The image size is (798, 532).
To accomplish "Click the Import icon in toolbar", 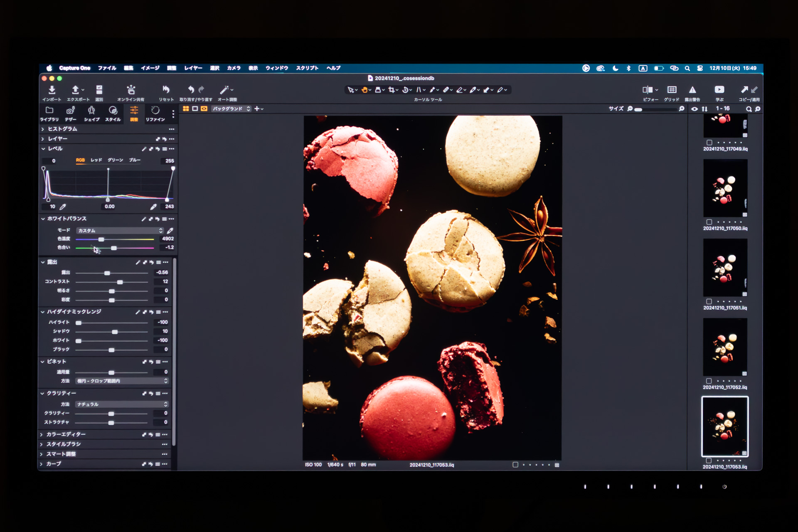I will pos(52,90).
